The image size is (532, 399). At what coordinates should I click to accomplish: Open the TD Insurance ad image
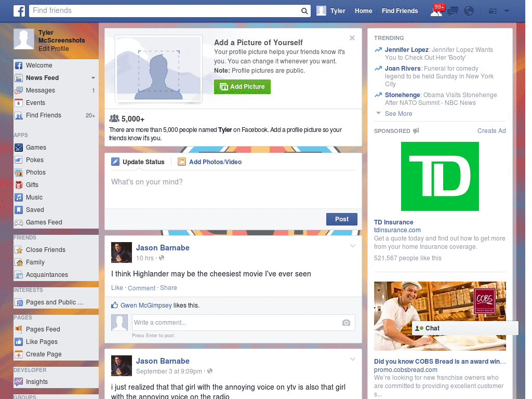[440, 177]
